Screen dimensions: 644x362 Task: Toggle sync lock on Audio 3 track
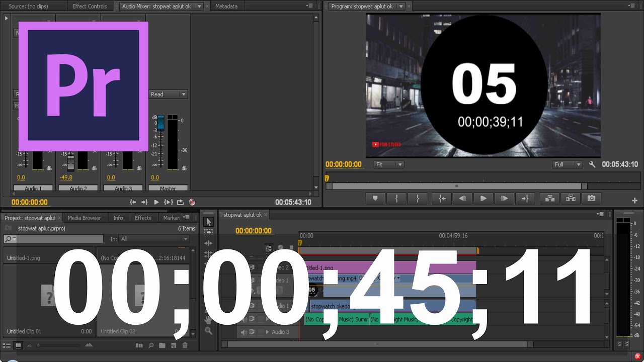click(253, 332)
